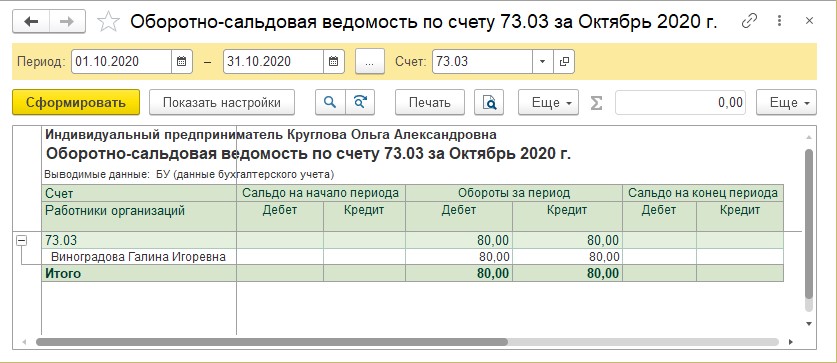Screen dimensions: 837x363
Task: Click the sigma sum icon
Action: tap(596, 102)
